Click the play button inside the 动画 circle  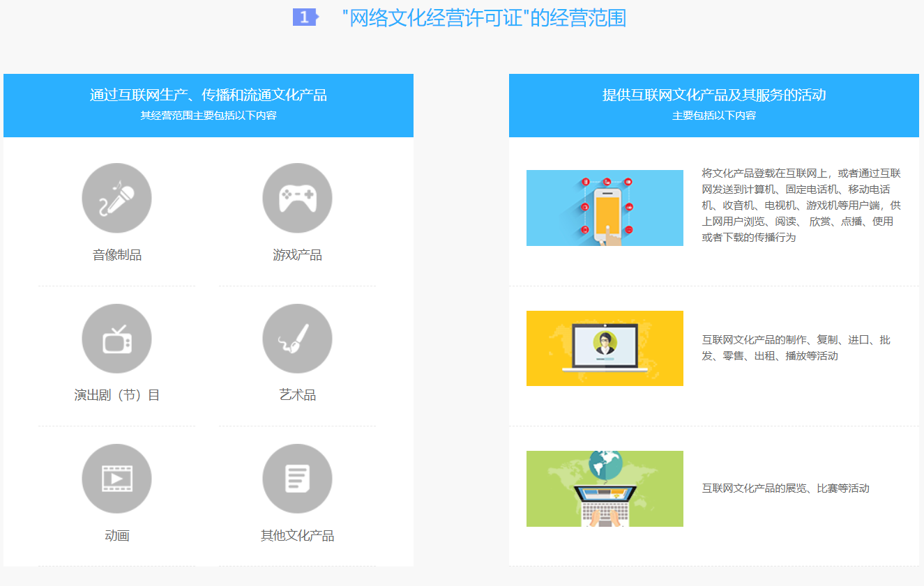point(116,479)
